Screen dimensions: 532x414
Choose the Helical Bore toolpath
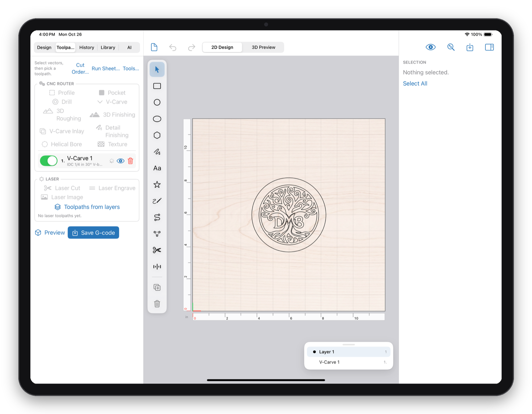[62, 144]
